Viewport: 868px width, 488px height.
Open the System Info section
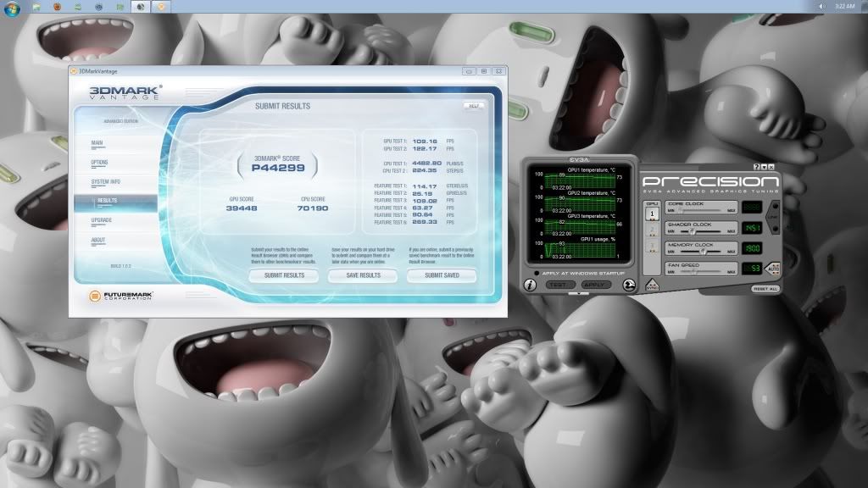click(105, 181)
